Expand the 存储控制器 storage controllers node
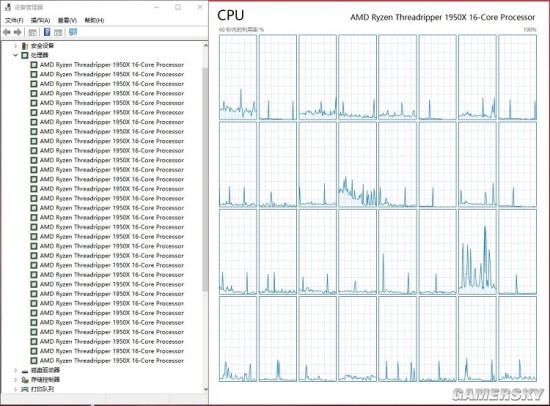 tap(15, 380)
